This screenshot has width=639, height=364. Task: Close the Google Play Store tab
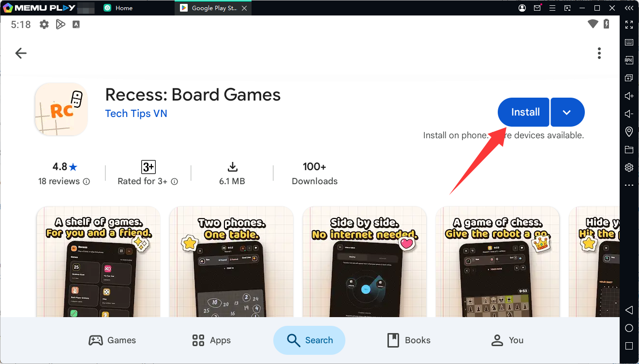(x=244, y=8)
